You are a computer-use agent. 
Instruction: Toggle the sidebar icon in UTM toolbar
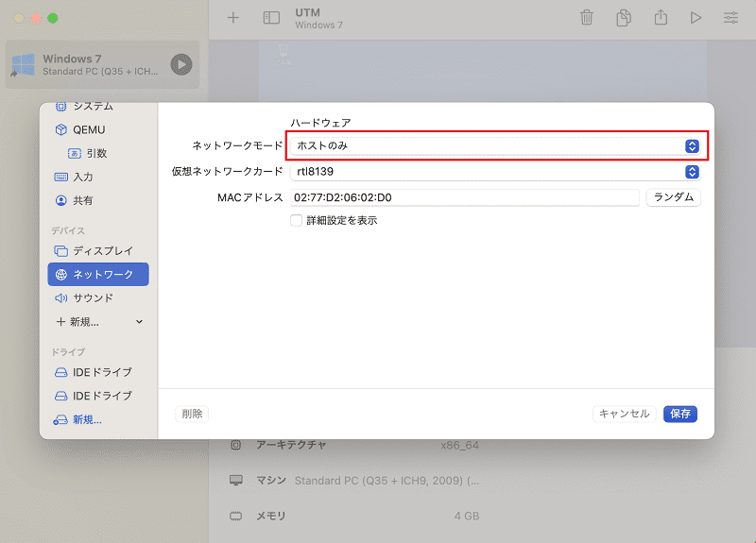click(x=271, y=18)
